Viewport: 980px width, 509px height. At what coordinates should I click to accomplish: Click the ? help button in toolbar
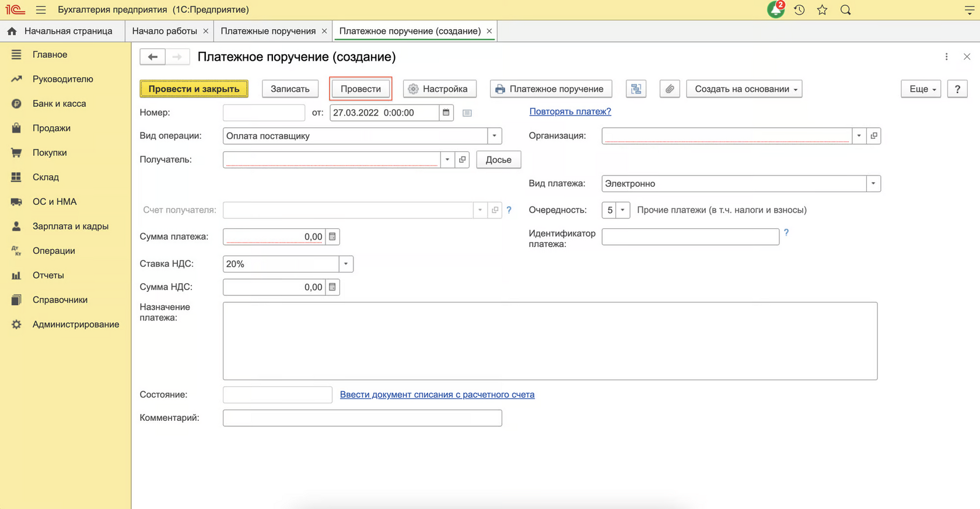(x=957, y=89)
